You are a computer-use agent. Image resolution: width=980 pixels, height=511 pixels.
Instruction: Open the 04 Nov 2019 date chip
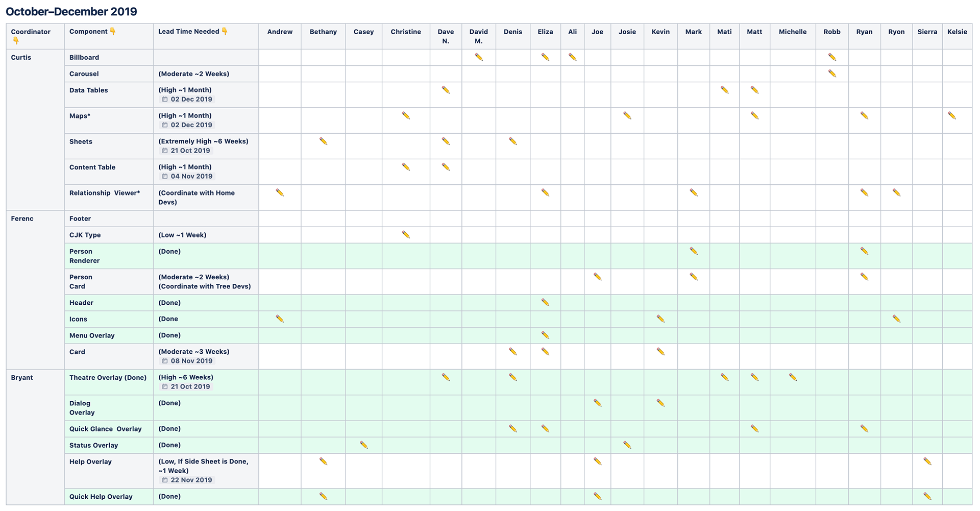[187, 176]
